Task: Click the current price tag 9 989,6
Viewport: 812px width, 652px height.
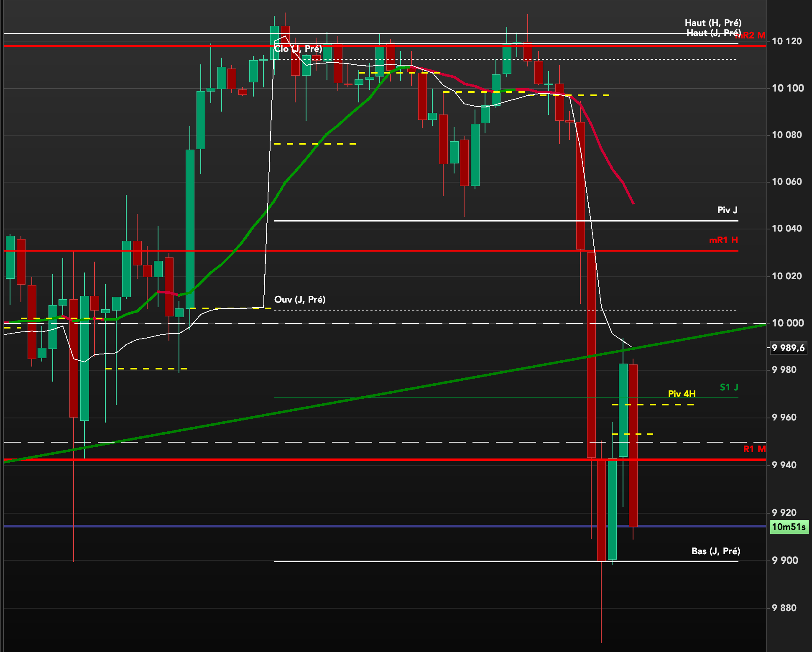Action: point(788,348)
